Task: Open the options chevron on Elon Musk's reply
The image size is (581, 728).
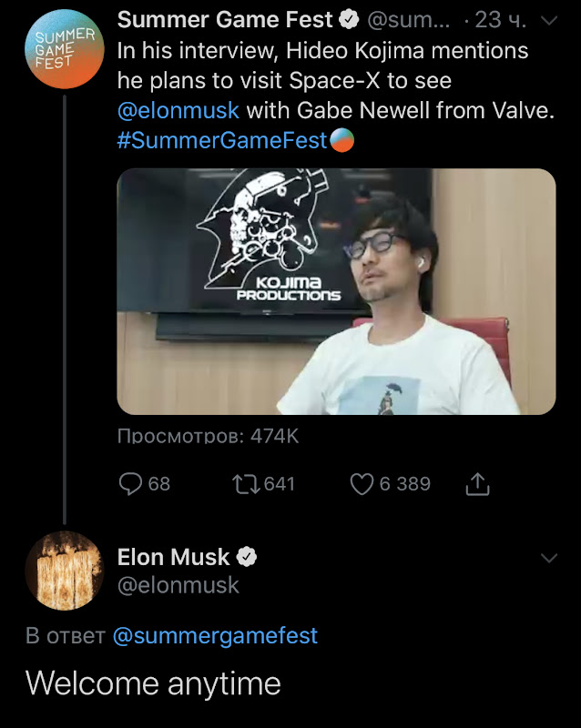Action: pos(548,558)
